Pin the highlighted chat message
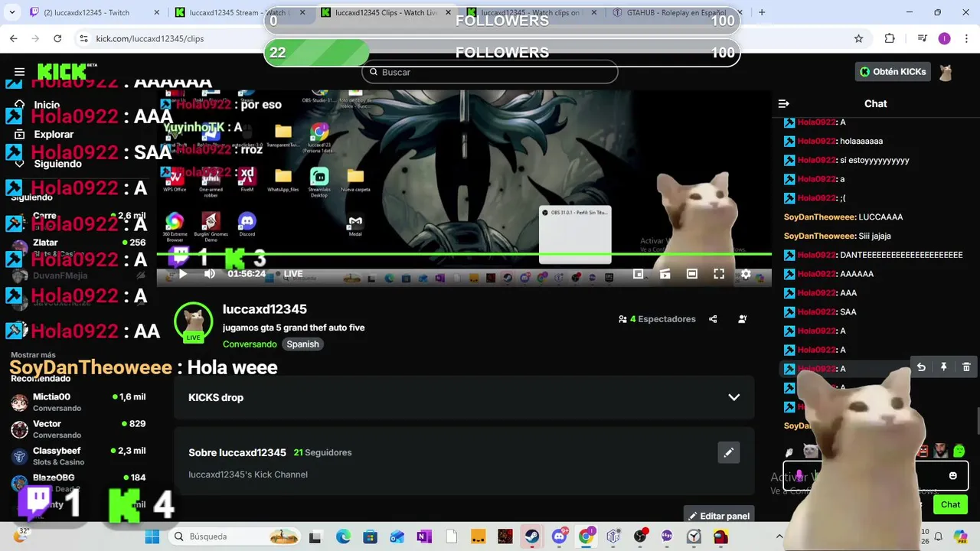The height and width of the screenshot is (551, 980). (943, 367)
